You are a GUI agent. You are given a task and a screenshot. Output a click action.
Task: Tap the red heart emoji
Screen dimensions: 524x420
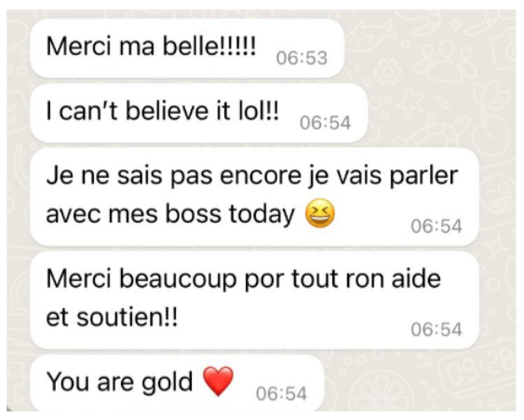point(218,382)
